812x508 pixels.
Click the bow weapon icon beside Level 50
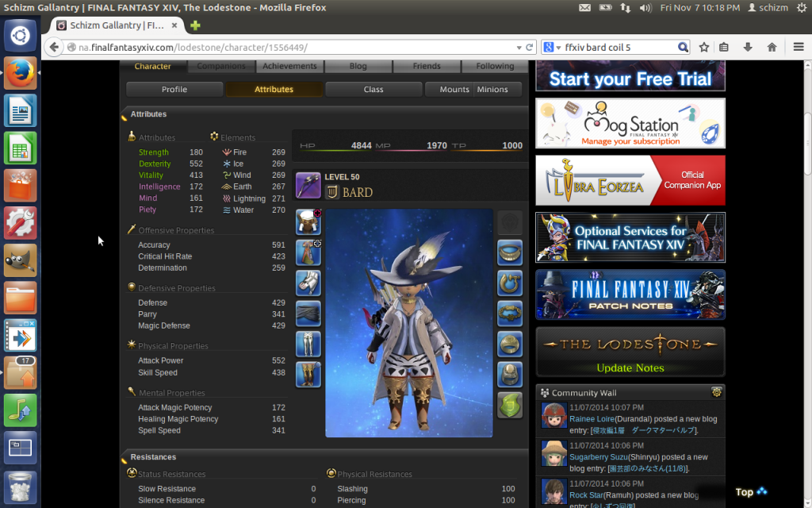(308, 186)
